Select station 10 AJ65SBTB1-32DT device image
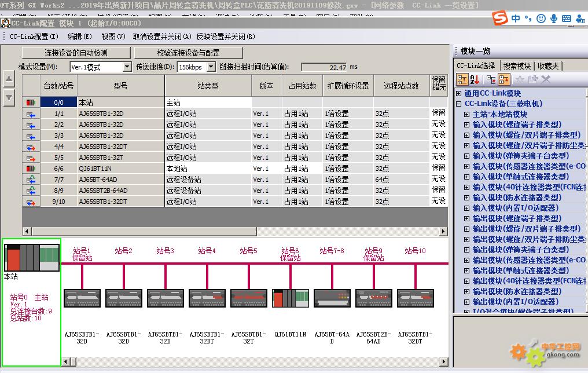This screenshot has height=373, width=588. tap(416, 298)
